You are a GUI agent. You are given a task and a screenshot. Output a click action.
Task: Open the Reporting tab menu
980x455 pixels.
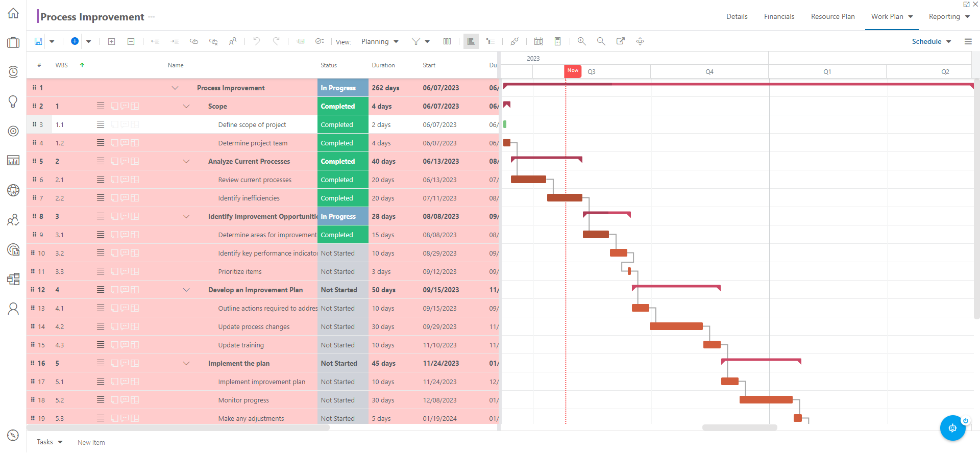pyautogui.click(x=949, y=16)
